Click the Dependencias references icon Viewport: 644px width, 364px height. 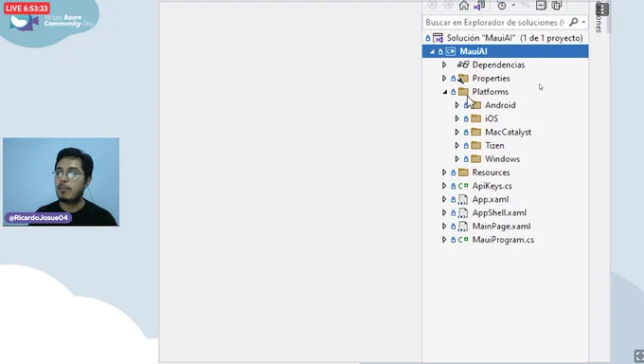pyautogui.click(x=463, y=64)
